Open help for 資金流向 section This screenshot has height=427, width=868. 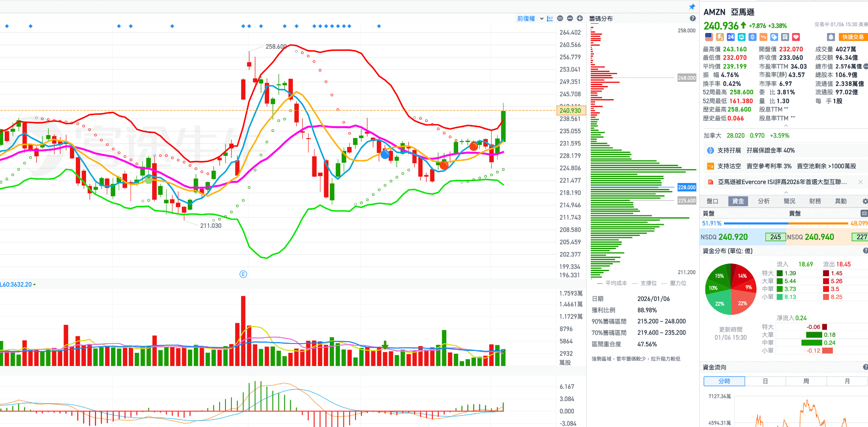[x=865, y=367]
